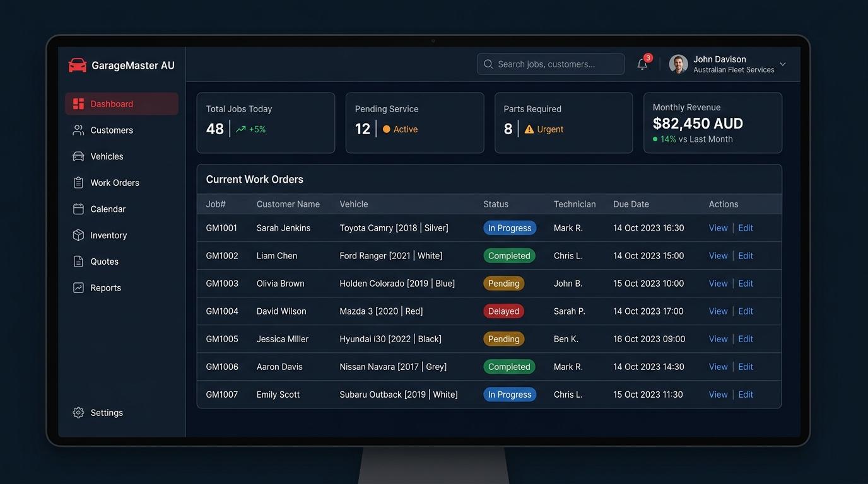Click the Technician column header
This screenshot has height=484, width=868.
click(x=575, y=204)
